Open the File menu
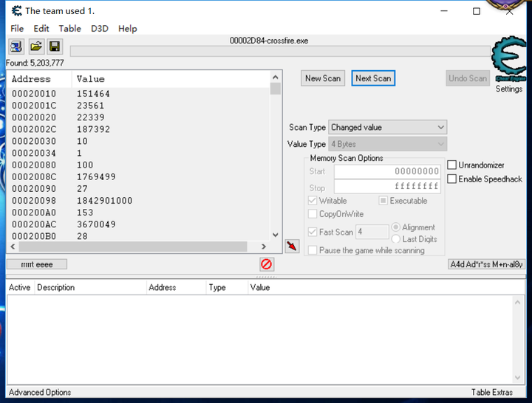Screen dimensions: 532x403 [17, 29]
